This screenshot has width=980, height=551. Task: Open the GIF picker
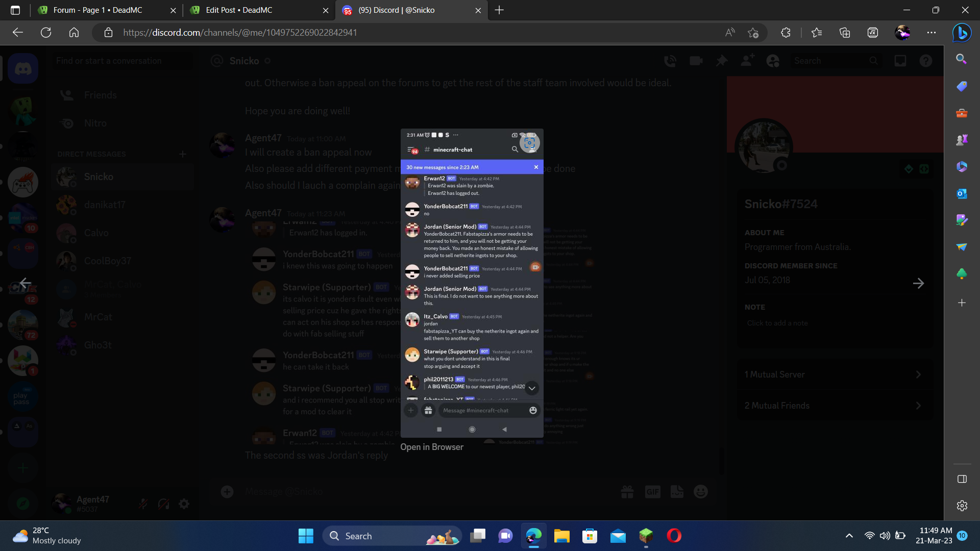coord(653,492)
